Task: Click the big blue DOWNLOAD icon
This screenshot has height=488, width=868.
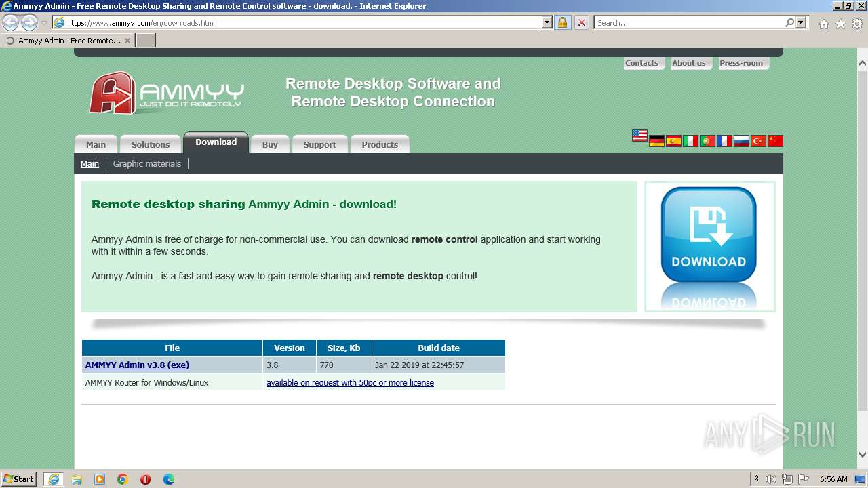Action: 709,235
